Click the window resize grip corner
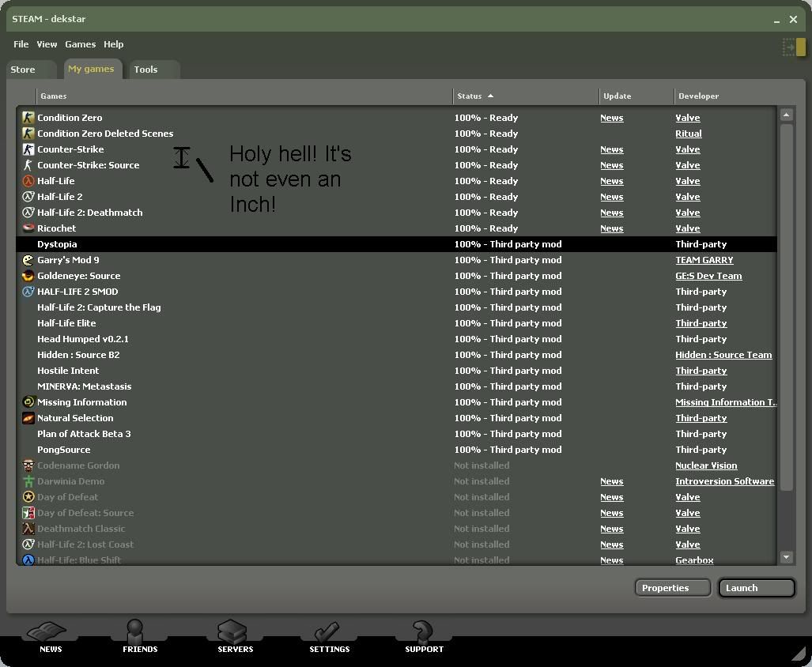This screenshot has width=812, height=667. coord(800,655)
